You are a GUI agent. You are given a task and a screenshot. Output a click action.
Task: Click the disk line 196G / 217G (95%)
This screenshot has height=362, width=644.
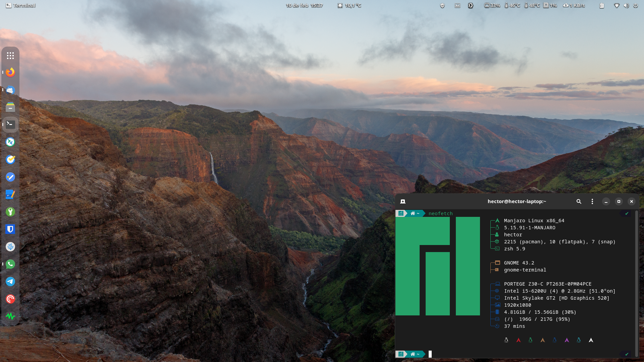[x=537, y=319]
